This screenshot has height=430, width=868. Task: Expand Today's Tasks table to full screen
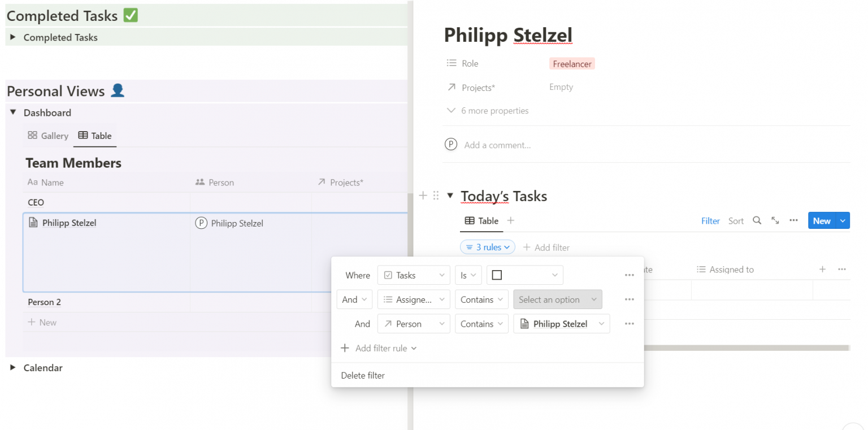tap(775, 221)
